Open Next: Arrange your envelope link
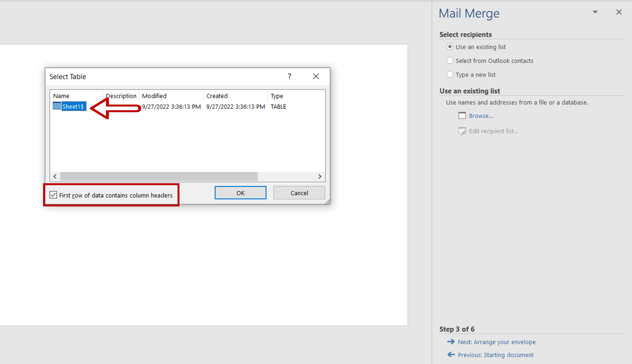632x364 pixels. (x=496, y=342)
